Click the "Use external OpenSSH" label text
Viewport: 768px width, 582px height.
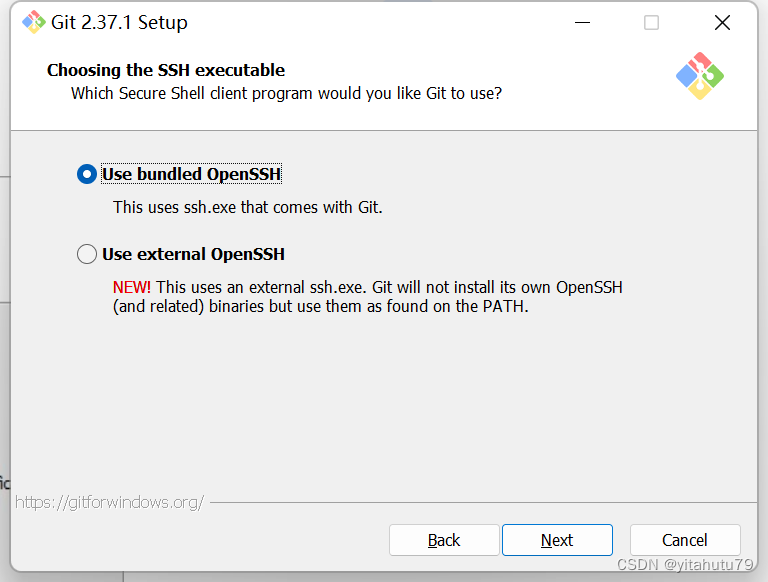[193, 254]
